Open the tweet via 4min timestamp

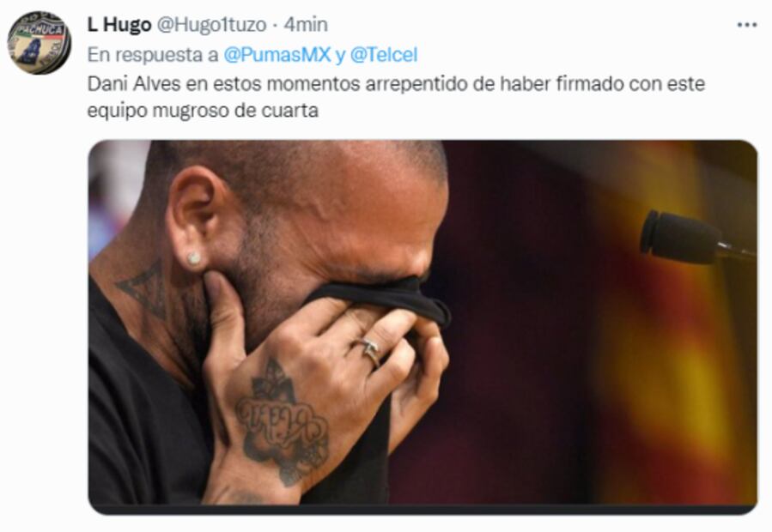pos(305,25)
